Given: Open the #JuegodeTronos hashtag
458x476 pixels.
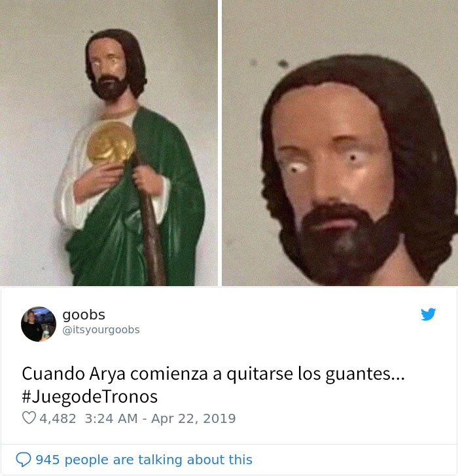Looking at the screenshot, I should pyautogui.click(x=90, y=397).
